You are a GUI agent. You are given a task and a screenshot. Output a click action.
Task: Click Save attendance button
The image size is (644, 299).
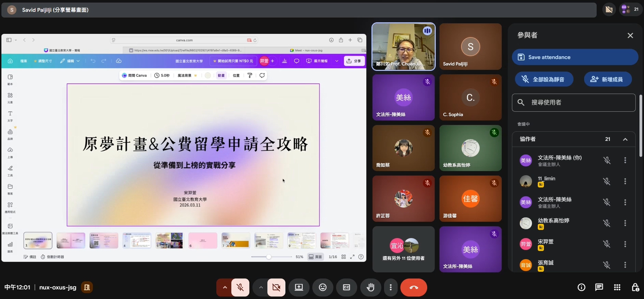[575, 57]
